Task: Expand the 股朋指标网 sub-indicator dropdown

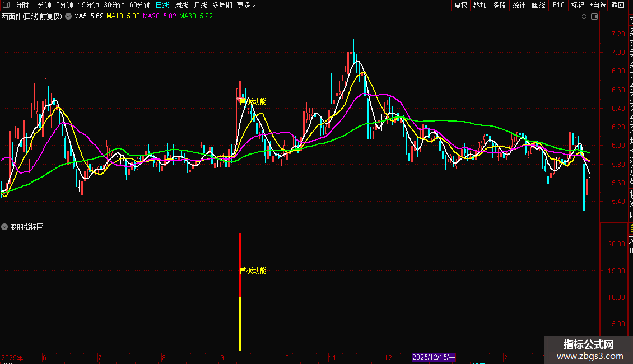Action: 5,227
